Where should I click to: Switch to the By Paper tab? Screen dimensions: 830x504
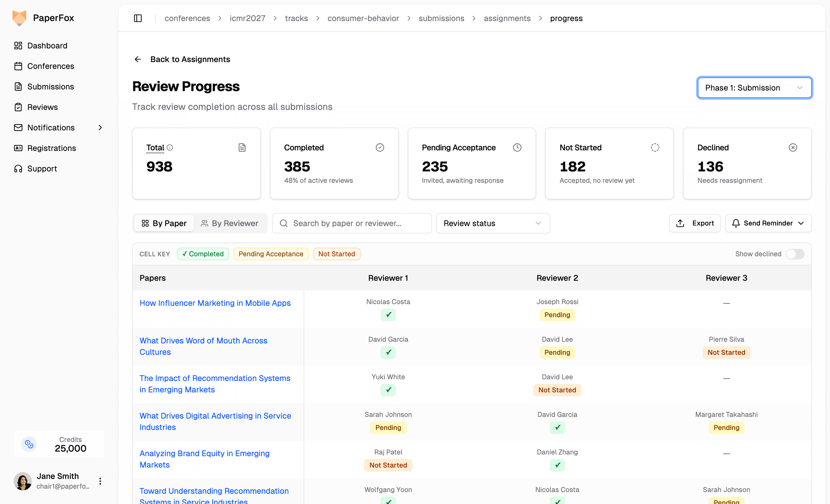coord(164,223)
